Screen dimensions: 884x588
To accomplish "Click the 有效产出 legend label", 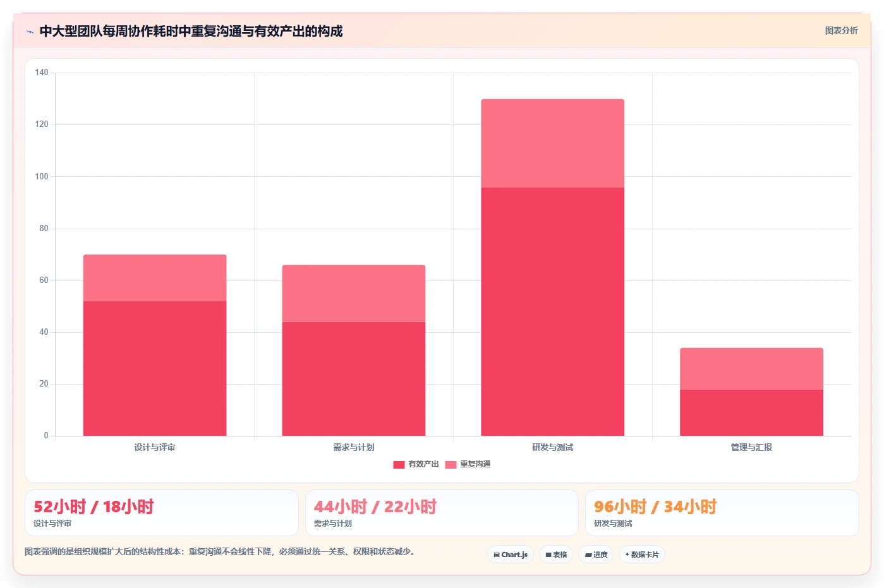I will click(x=423, y=464).
